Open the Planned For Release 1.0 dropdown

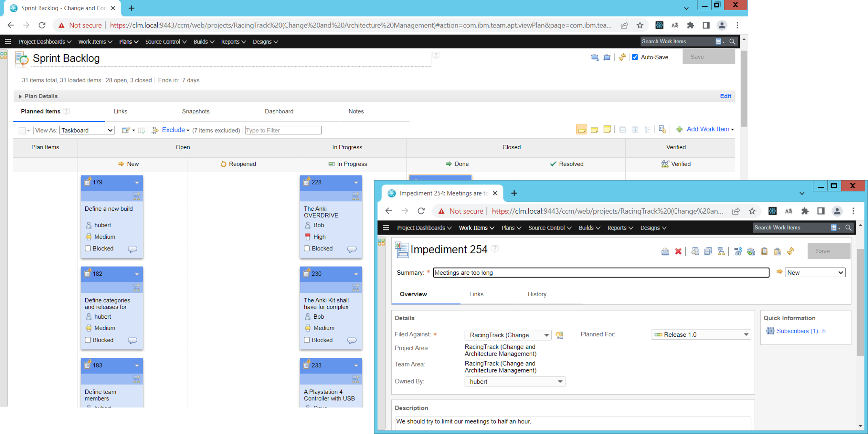(701, 334)
